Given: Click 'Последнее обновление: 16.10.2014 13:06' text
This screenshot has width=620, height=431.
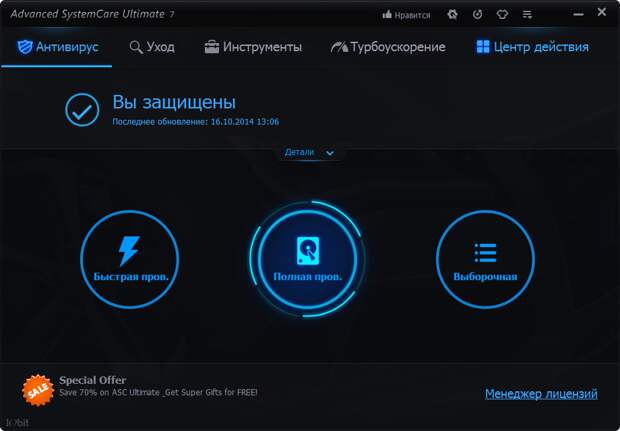Looking at the screenshot, I should click(195, 122).
